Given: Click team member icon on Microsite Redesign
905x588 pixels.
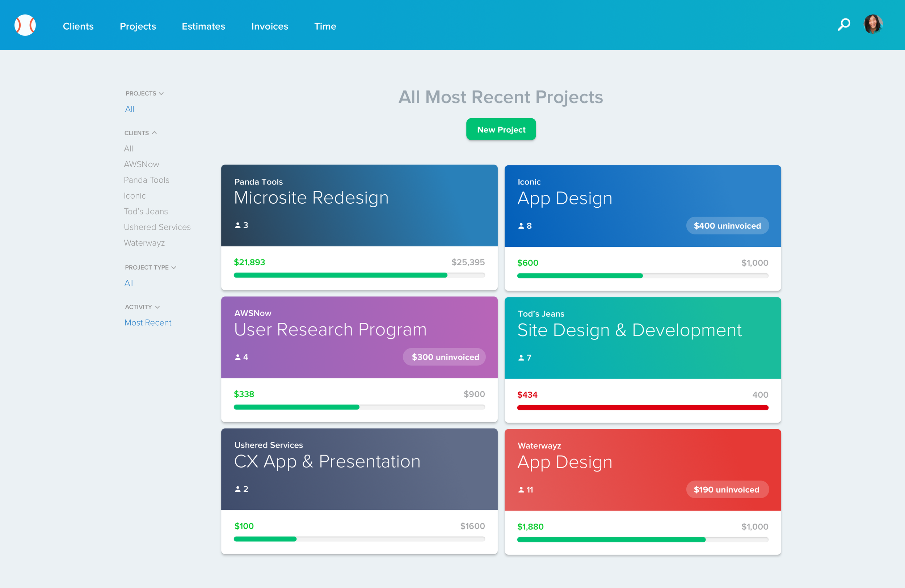Looking at the screenshot, I should point(238,225).
